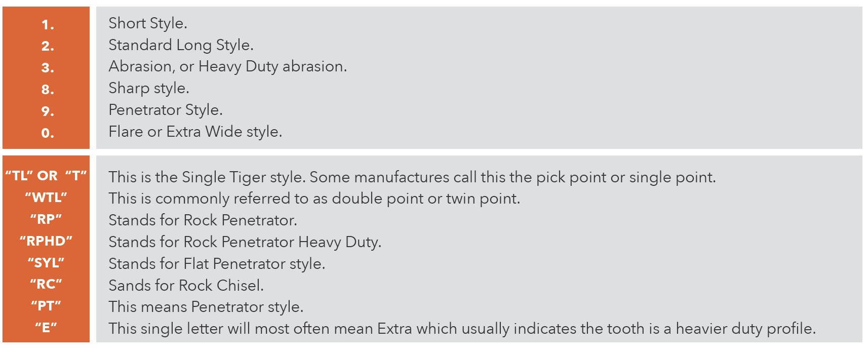This screenshot has height=354, width=868.
Task: Click the "RPHD" code label
Action: click(x=46, y=241)
